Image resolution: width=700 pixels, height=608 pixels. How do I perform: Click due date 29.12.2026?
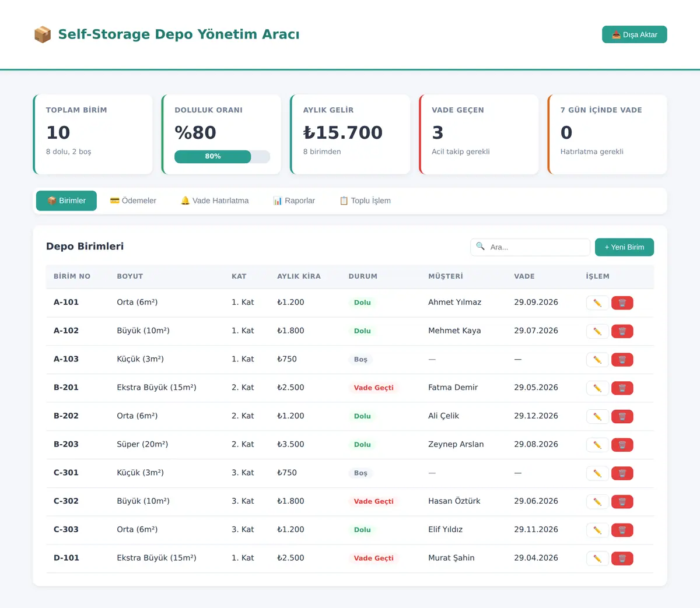(536, 416)
